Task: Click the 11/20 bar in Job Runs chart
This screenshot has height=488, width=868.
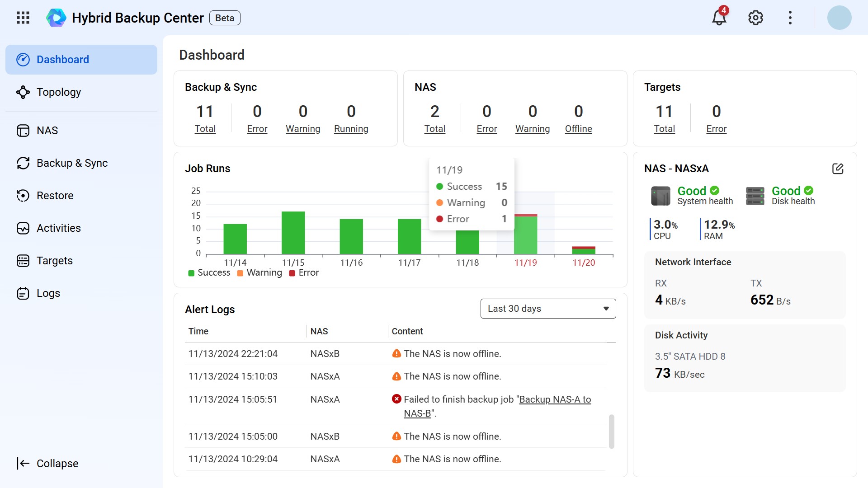Action: [584, 250]
